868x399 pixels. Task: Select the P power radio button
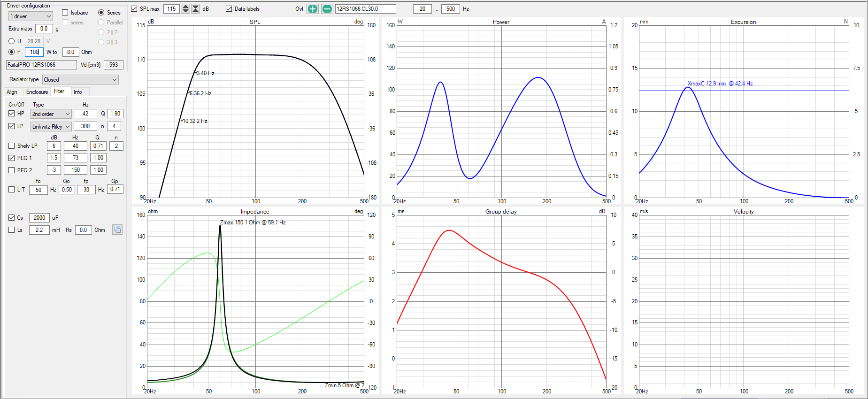[x=12, y=52]
